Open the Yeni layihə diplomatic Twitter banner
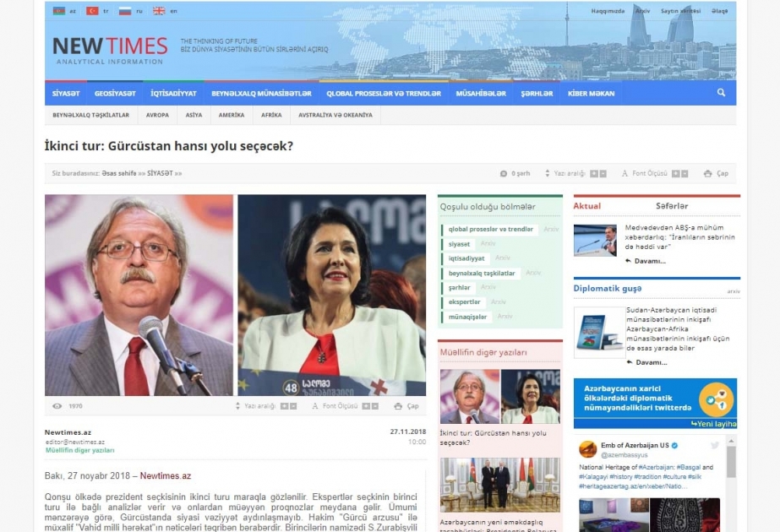780x532 pixels. click(x=655, y=404)
